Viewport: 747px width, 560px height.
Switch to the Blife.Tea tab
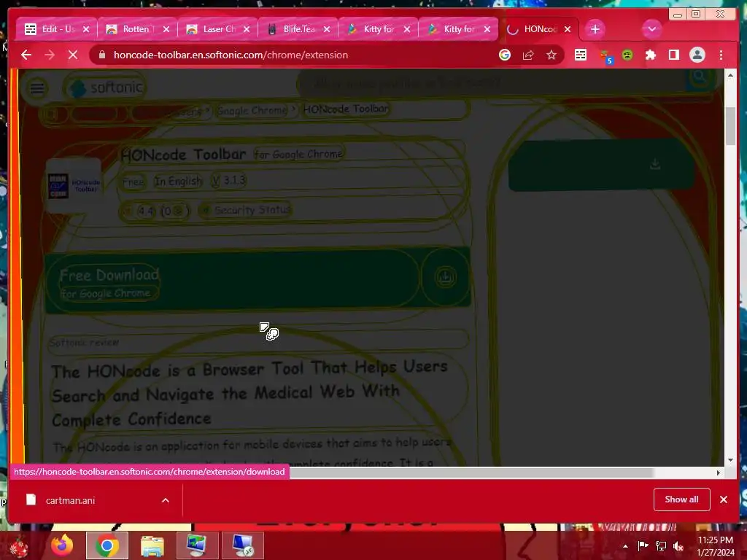(298, 29)
